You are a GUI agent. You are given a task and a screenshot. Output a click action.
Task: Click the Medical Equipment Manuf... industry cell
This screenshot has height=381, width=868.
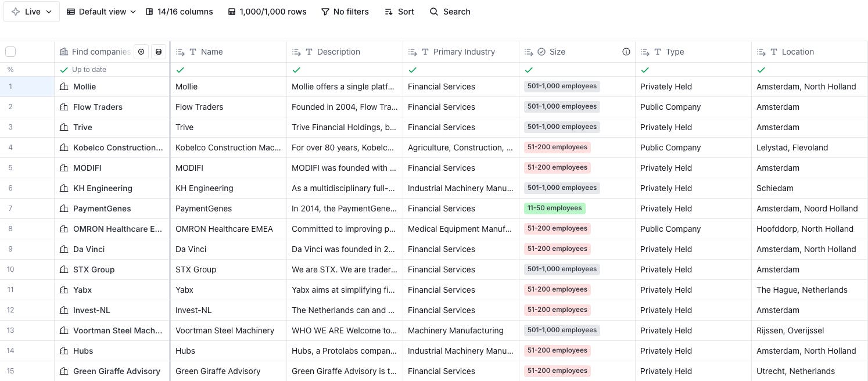pos(461,229)
